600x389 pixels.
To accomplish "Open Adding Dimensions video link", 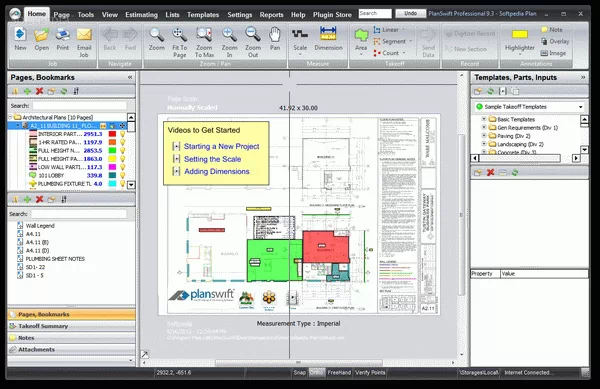I will tap(217, 171).
